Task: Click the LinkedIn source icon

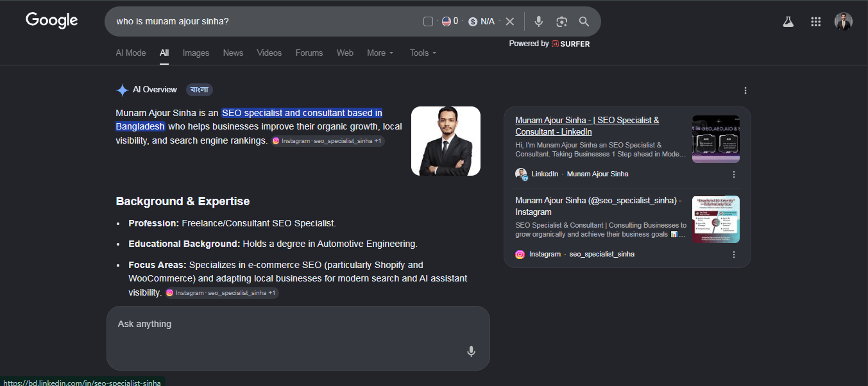Action: (x=521, y=174)
